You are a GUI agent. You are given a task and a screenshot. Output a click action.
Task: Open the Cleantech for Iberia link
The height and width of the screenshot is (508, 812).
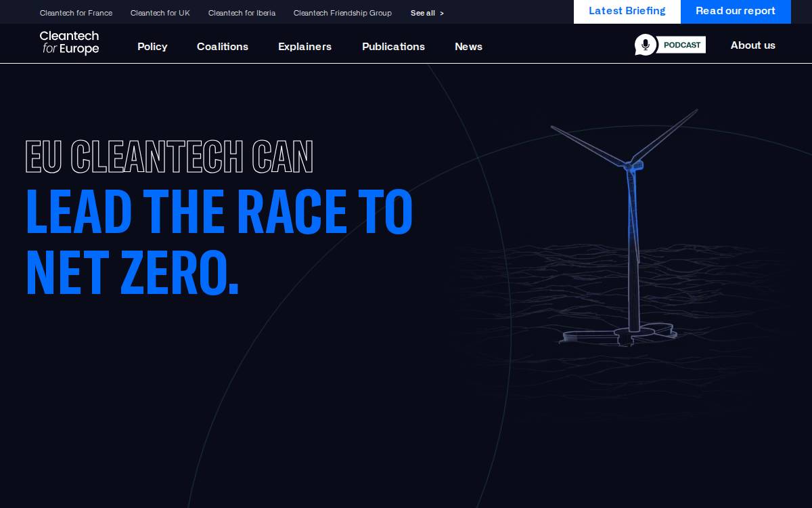click(242, 13)
